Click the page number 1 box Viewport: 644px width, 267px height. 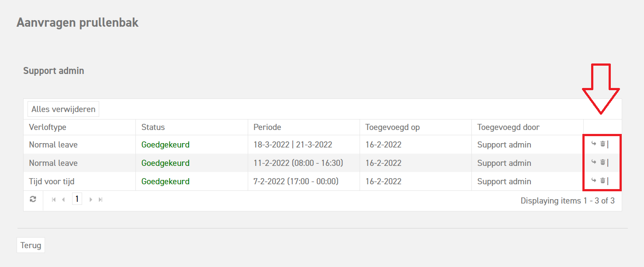pyautogui.click(x=77, y=199)
